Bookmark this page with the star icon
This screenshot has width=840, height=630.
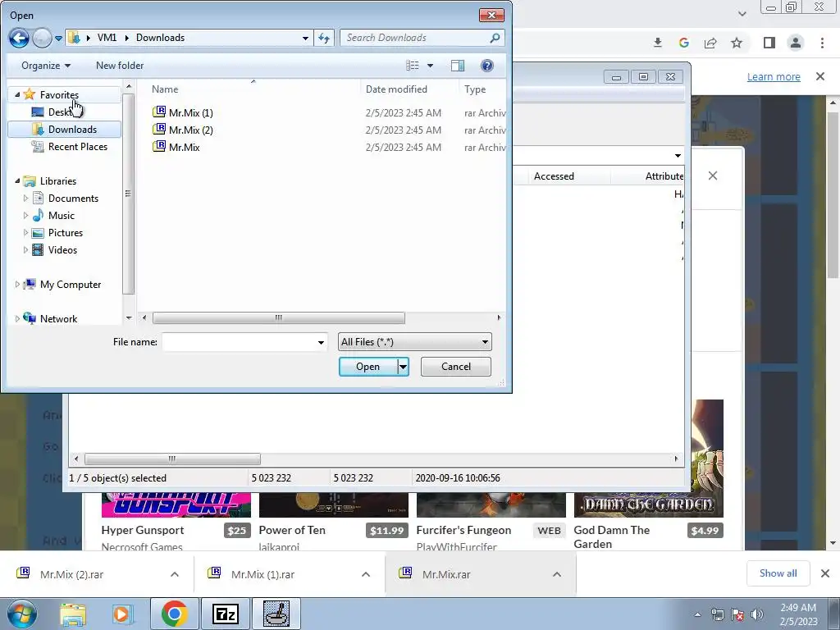click(737, 43)
